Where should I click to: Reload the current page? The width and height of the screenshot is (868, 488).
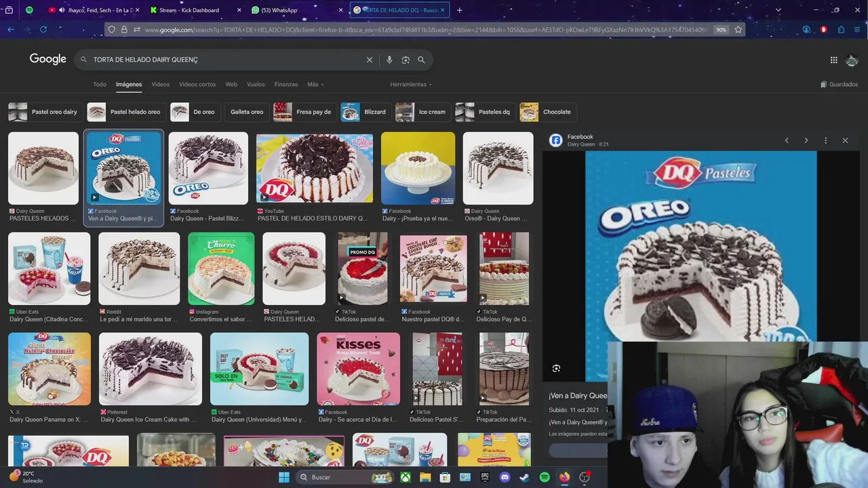click(43, 30)
